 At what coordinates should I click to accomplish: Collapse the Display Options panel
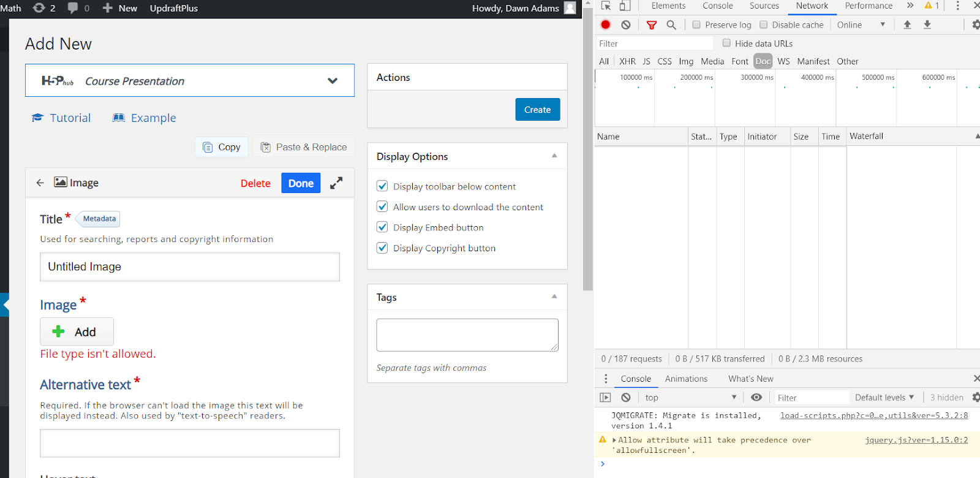point(554,156)
